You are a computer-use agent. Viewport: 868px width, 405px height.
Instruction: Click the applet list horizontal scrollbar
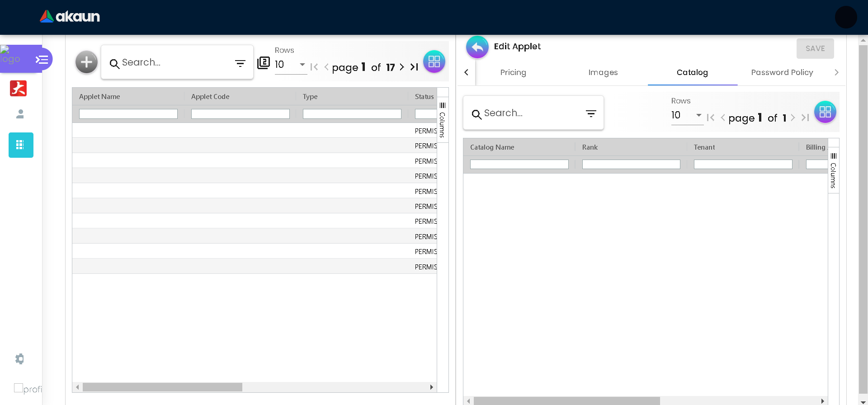click(x=163, y=387)
